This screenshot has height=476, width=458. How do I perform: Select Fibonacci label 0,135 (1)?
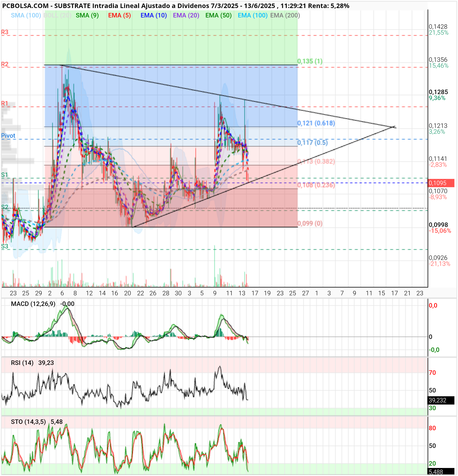(310, 61)
